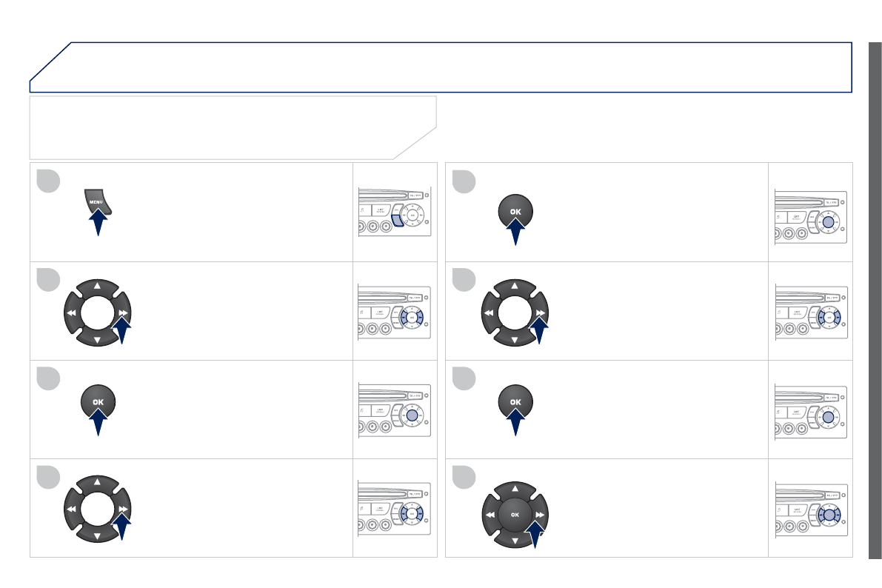Screen dimensions: 882x588
Task: Click up arrow on d-pad below MENU step
Action: tap(97, 284)
